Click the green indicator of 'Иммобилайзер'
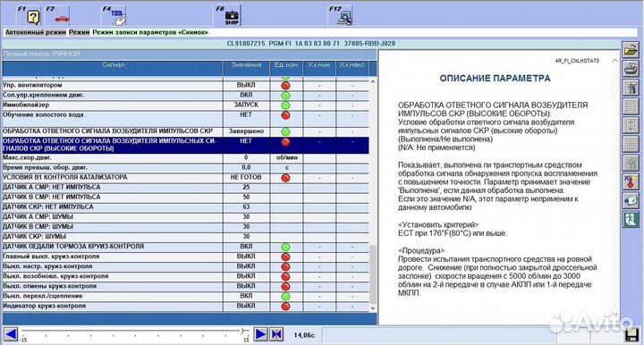Image resolution: width=644 pixels, height=345 pixels. point(285,105)
